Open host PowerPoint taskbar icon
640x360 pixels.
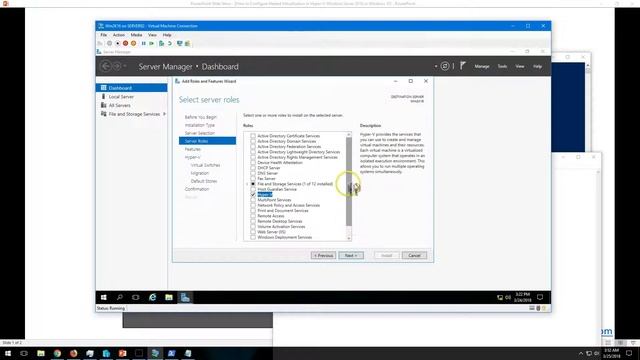(122, 353)
